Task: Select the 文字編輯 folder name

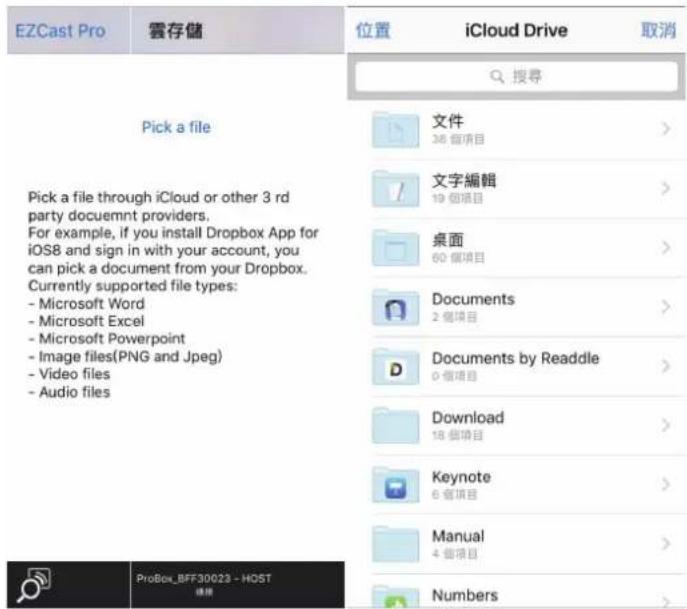Action: click(x=464, y=181)
